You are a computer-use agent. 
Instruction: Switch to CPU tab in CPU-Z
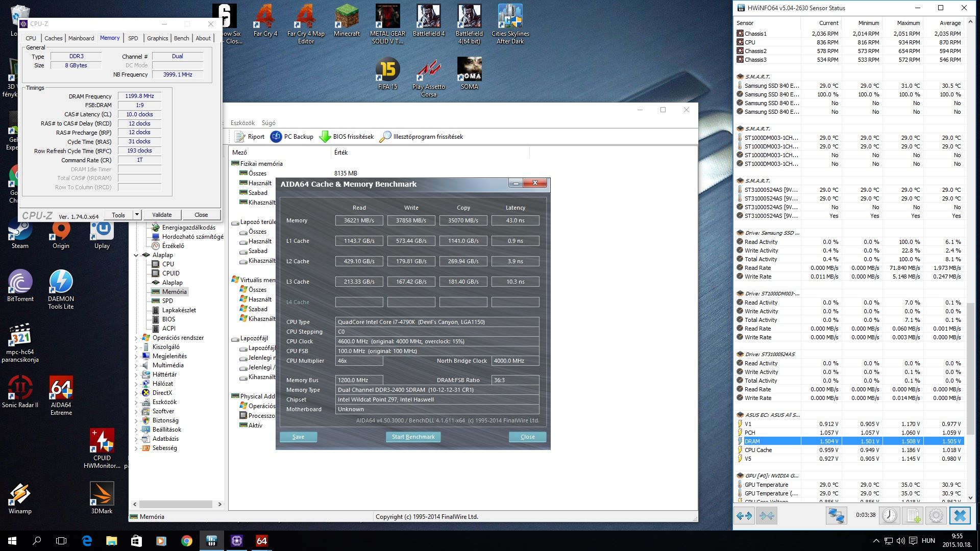(x=31, y=38)
